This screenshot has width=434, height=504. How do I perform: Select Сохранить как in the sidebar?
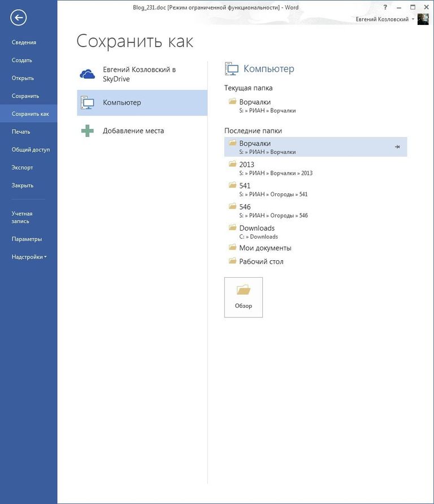point(30,114)
